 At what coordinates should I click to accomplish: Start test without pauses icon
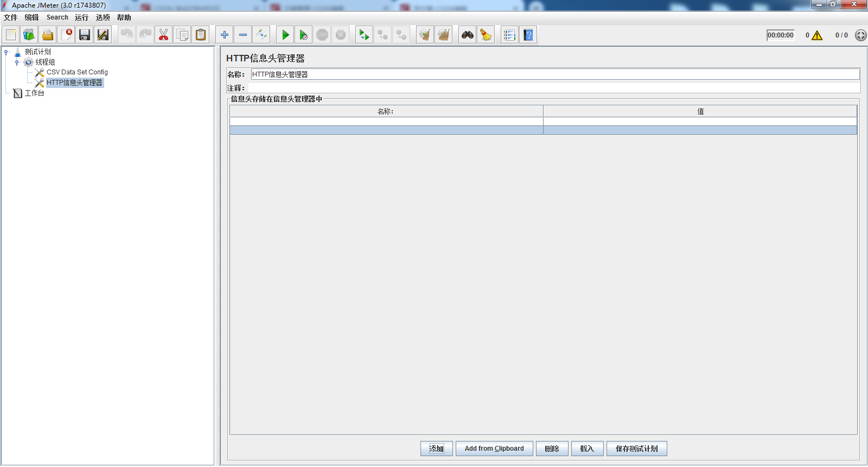click(304, 35)
